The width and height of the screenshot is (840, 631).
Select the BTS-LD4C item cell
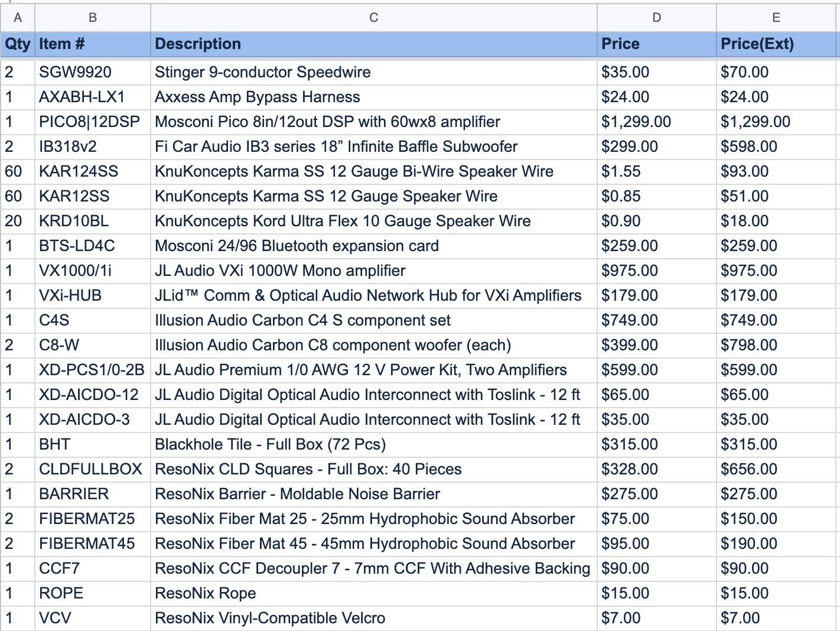click(93, 246)
